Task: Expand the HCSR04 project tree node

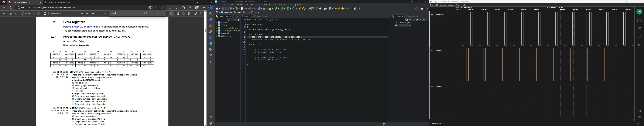Action: coord(216,25)
